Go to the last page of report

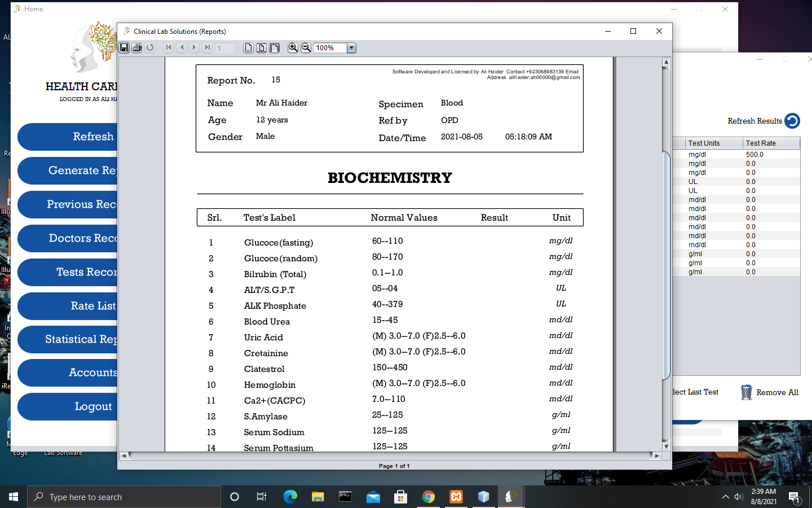tap(206, 47)
